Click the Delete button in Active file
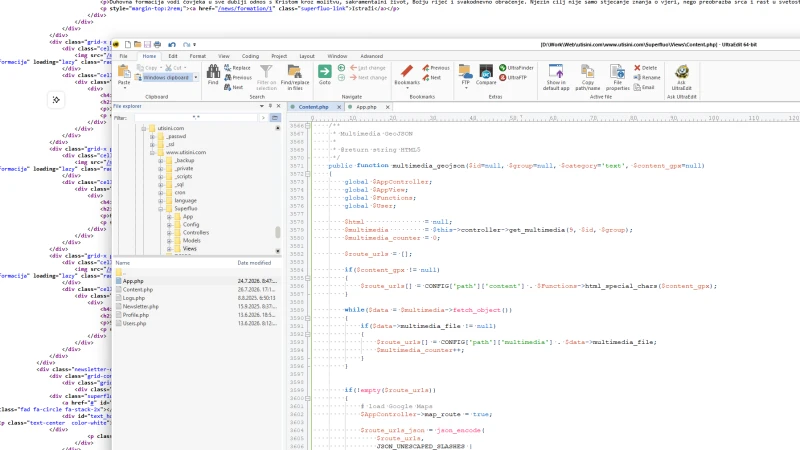The width and height of the screenshot is (800, 450). pos(645,67)
